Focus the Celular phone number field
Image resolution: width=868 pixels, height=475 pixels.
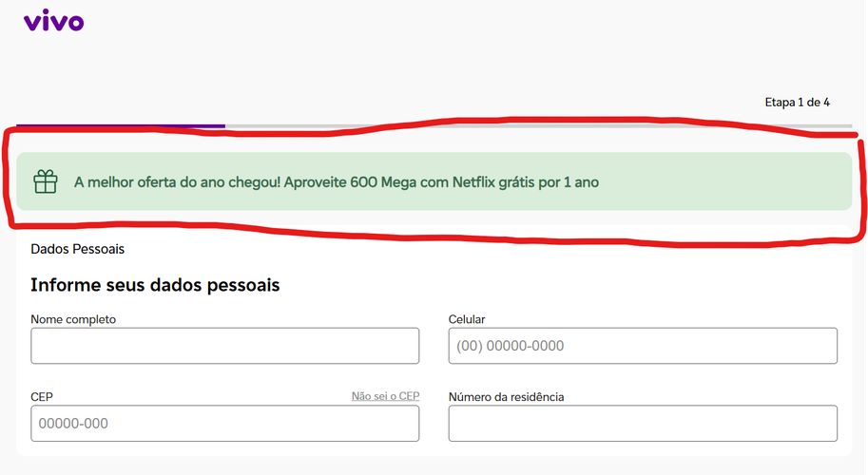pos(643,346)
